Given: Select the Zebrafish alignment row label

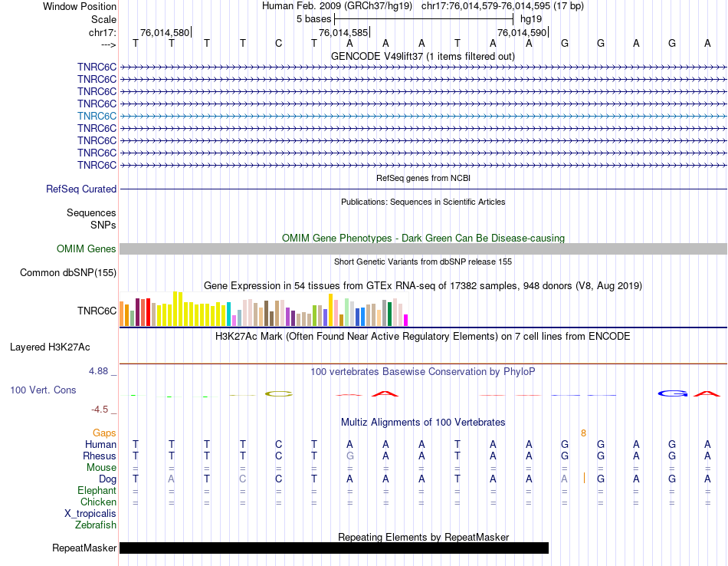Looking at the screenshot, I should (x=96, y=525).
